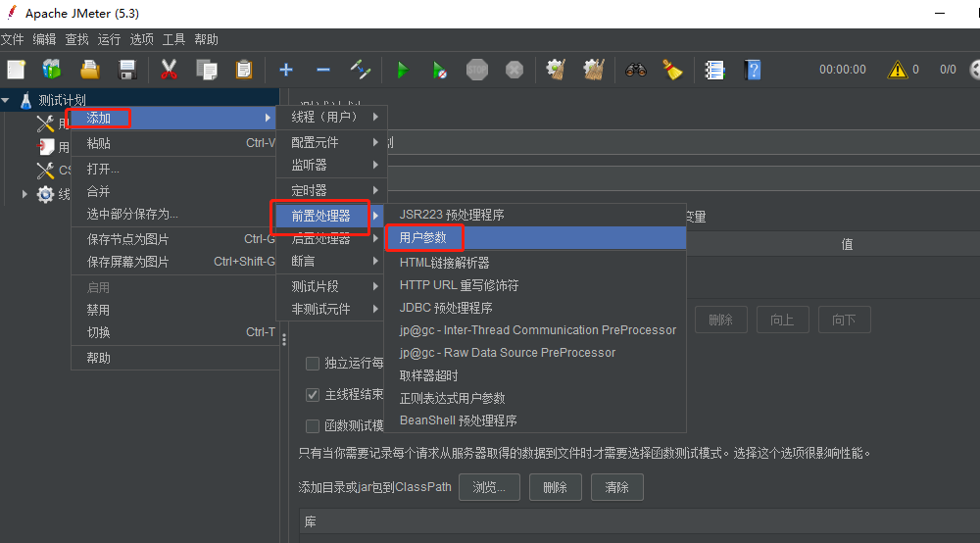This screenshot has height=543, width=980.
Task: Start the test with green play icon
Action: [x=403, y=70]
